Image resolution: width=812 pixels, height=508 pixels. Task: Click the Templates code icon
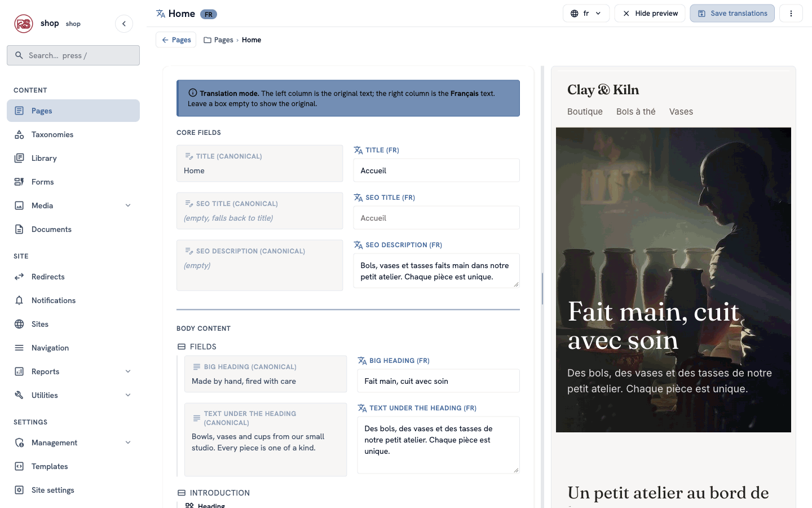coord(19,466)
